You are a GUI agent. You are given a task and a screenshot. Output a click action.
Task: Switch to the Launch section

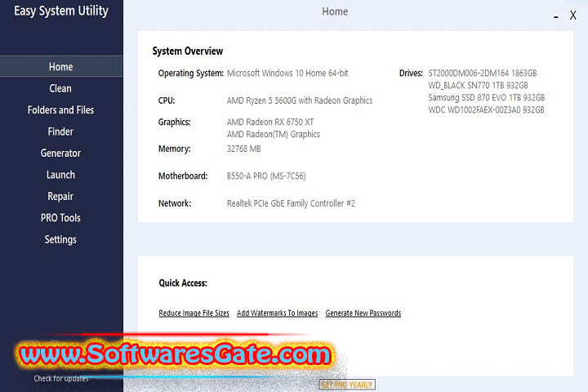(x=60, y=175)
